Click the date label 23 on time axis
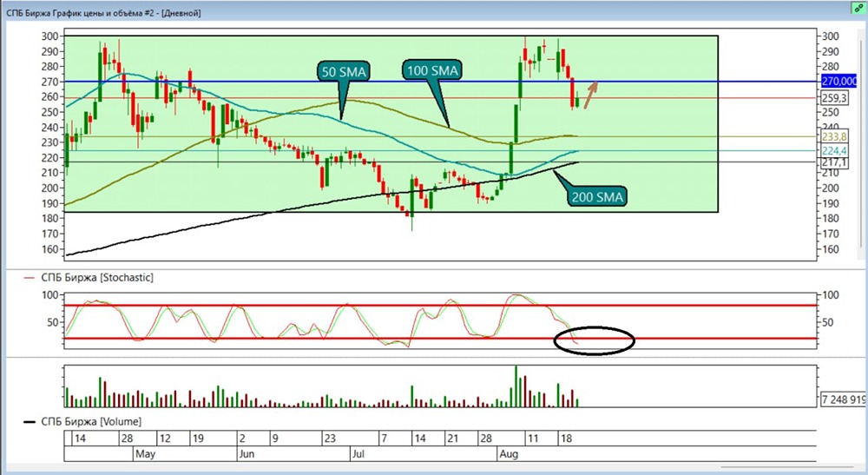The image size is (868, 475). coord(330,439)
